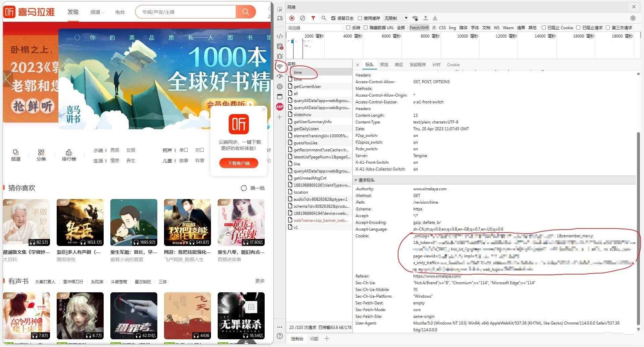
Task: Import a HAR file via upload icon
Action: click(425, 18)
